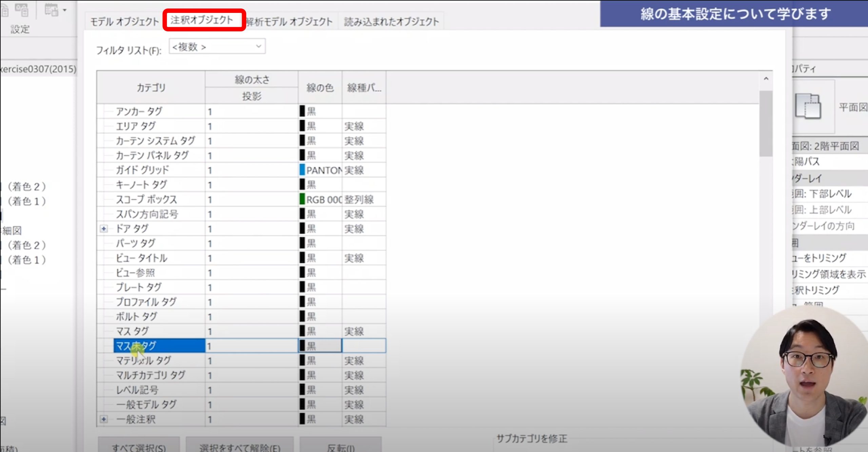Click the line weight cell of エリア タグ
The width and height of the screenshot is (868, 452).
point(251,126)
